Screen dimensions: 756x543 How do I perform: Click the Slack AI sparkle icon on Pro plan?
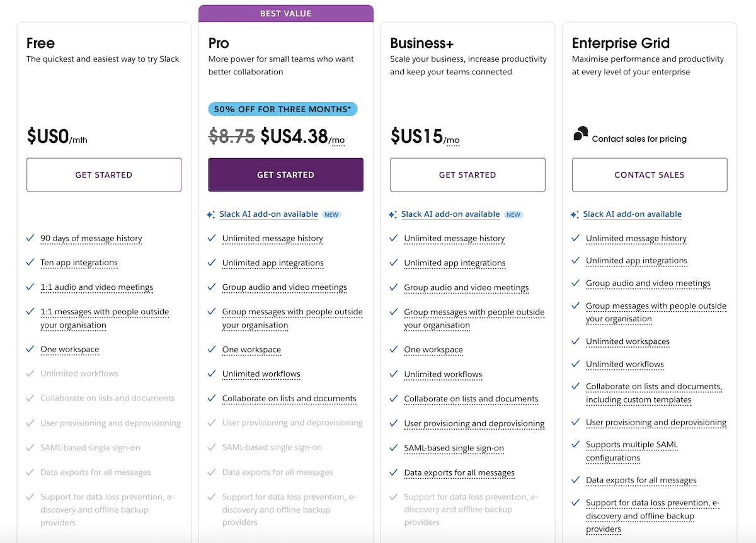coord(211,214)
